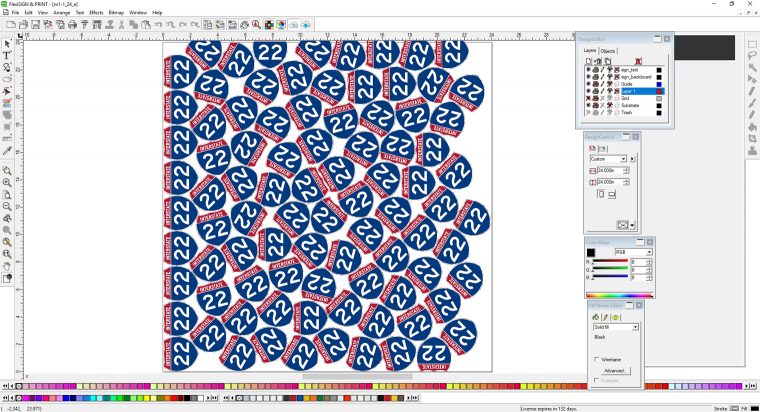Click the color swatch grid toolbar icon
This screenshot has height=412, width=760.
(269, 25)
